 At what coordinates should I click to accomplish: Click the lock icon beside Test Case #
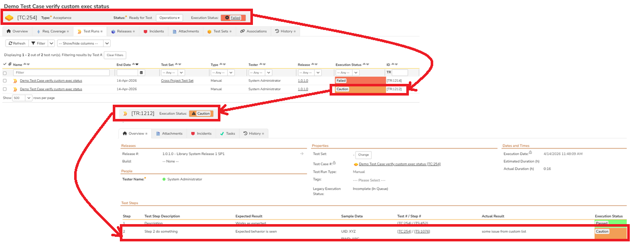tap(334, 163)
